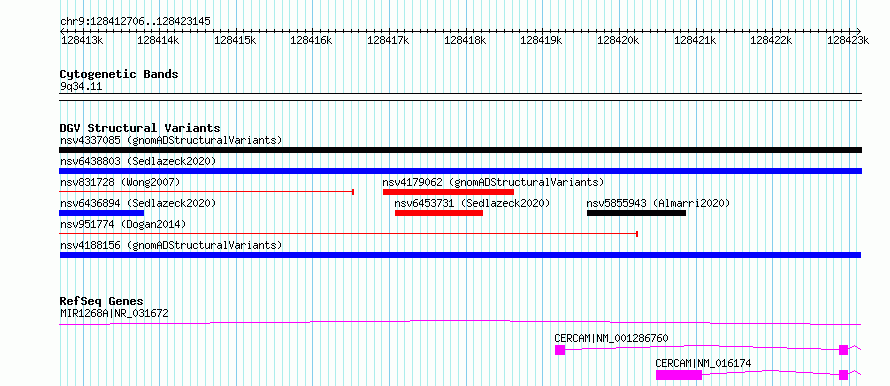Select the 128419k ruler tick label

click(541, 40)
